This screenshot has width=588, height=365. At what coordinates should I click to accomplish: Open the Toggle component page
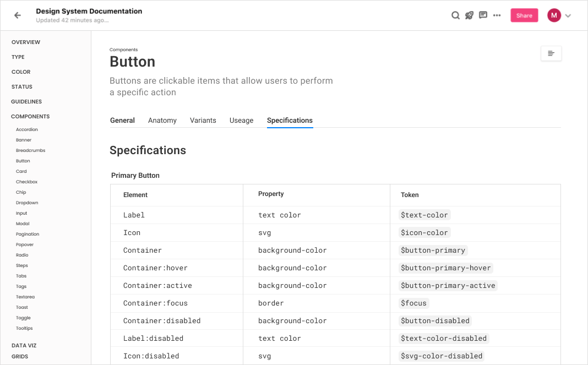coord(23,318)
